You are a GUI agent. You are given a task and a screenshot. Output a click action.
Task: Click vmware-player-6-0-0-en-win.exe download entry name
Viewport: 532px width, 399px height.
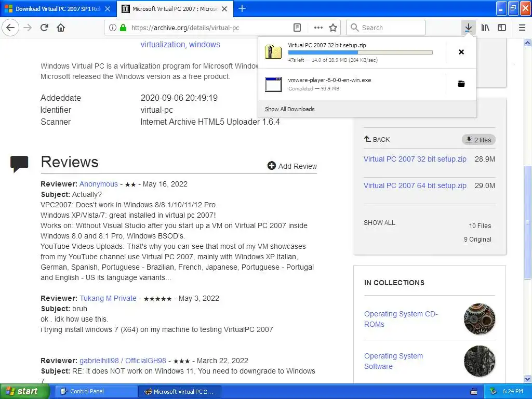tap(329, 81)
